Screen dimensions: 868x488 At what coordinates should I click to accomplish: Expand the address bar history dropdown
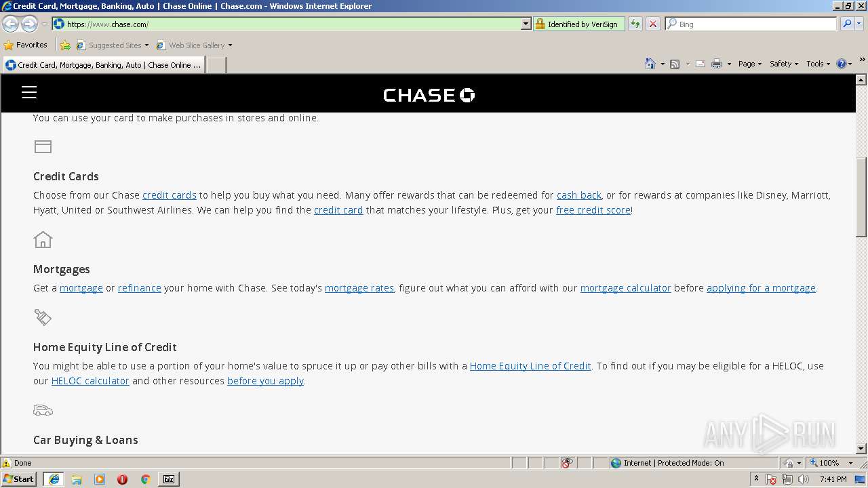pyautogui.click(x=526, y=24)
